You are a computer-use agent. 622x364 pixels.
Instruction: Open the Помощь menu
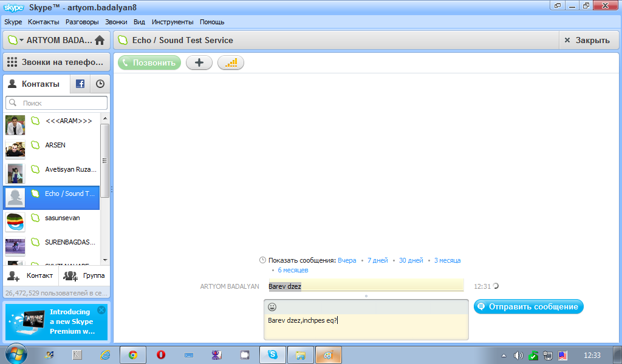click(x=212, y=22)
